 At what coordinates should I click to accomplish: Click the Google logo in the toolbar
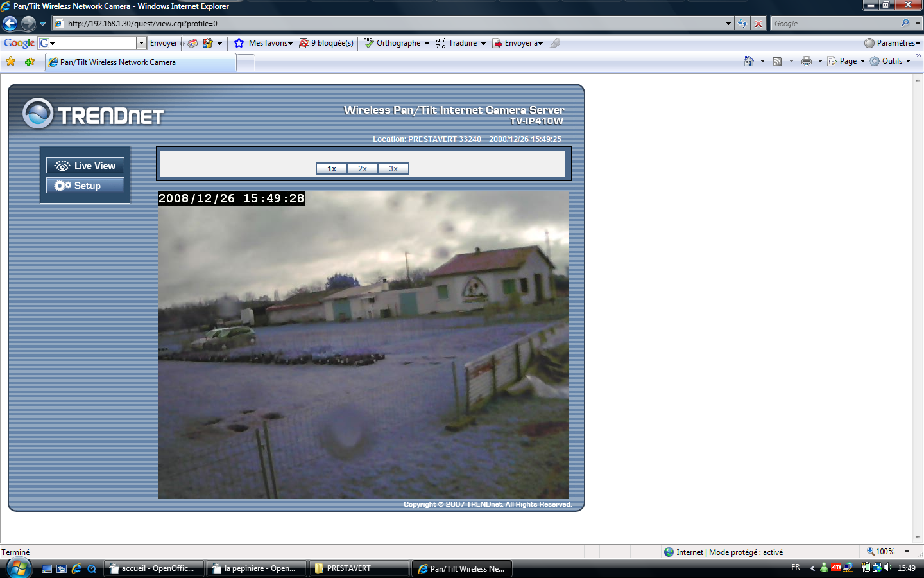pos(19,43)
